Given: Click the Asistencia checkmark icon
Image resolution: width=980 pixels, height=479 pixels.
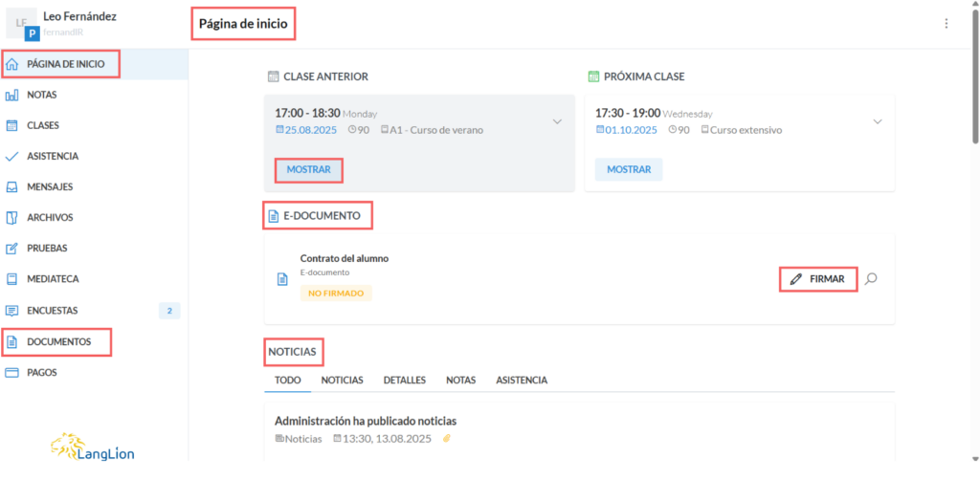Looking at the screenshot, I should click(12, 156).
